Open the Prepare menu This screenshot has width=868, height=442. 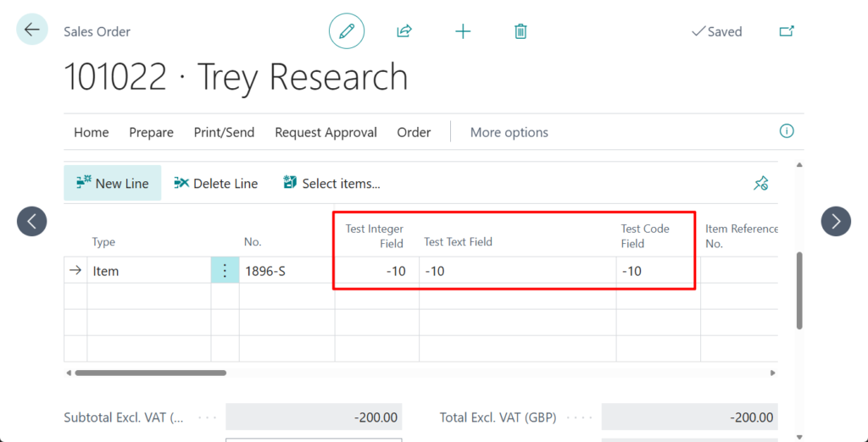(x=151, y=132)
